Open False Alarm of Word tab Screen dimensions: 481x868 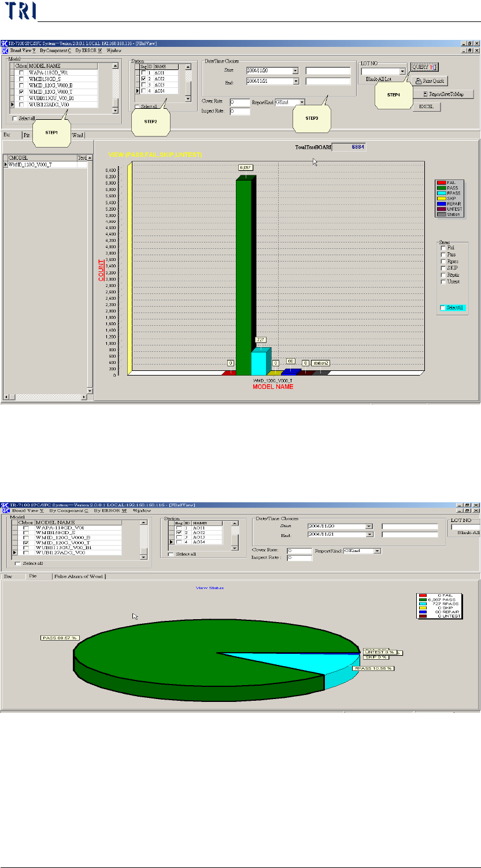point(79,576)
